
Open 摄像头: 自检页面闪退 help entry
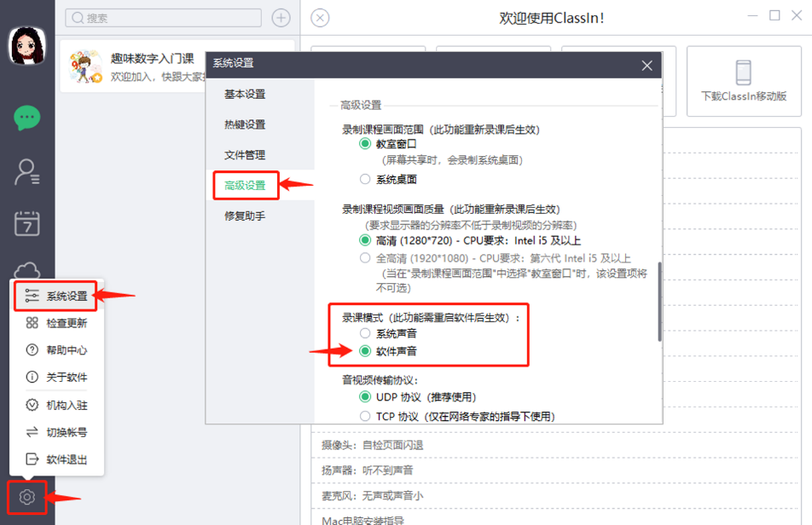tap(373, 446)
